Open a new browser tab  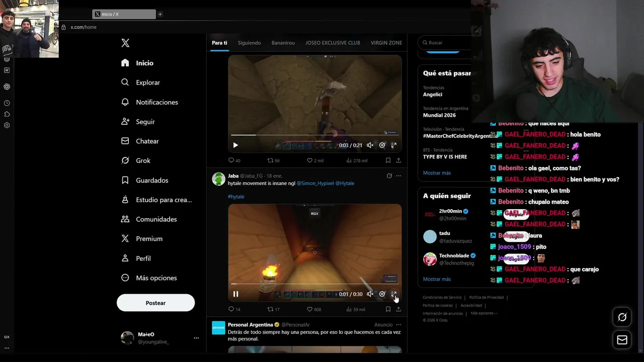(x=160, y=14)
